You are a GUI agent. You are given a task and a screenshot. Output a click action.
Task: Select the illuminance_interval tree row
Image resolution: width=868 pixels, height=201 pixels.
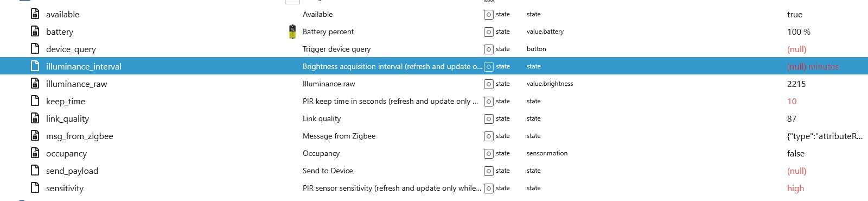tap(434, 66)
